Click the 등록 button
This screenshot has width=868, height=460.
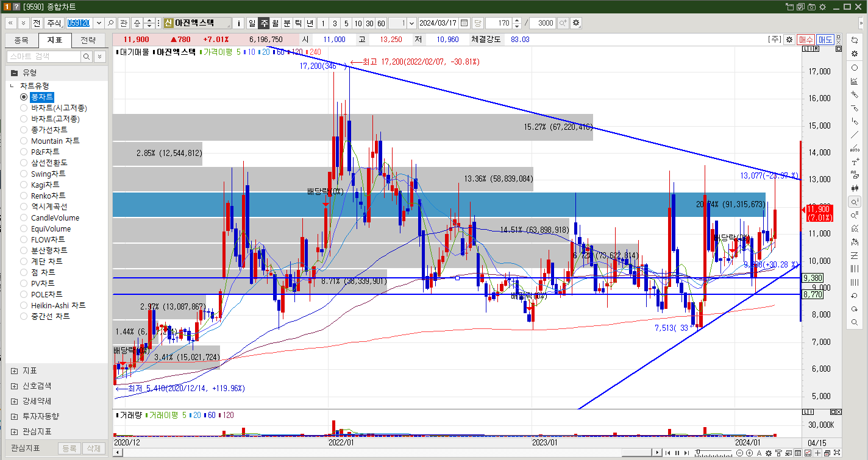69,448
